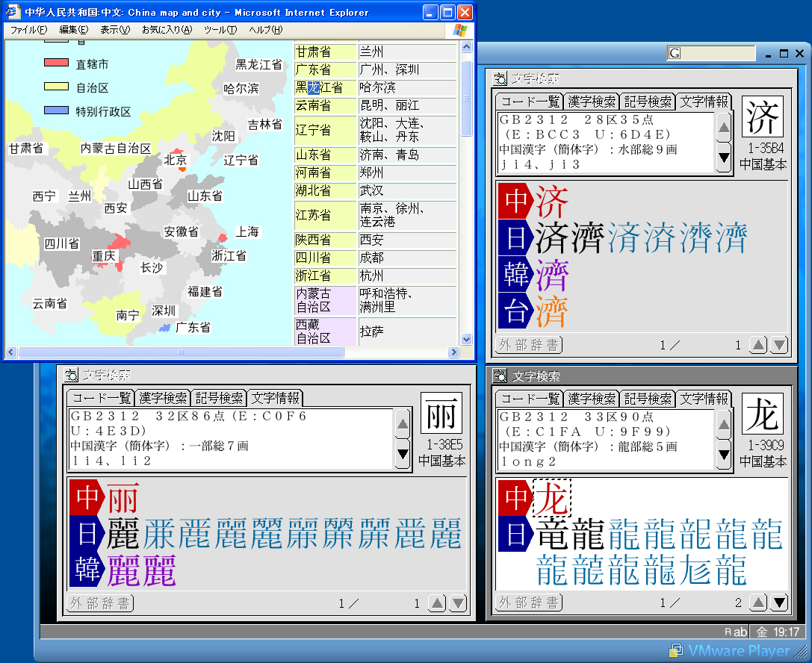
Task: Go to next page in 龙 panel
Action: click(x=779, y=603)
